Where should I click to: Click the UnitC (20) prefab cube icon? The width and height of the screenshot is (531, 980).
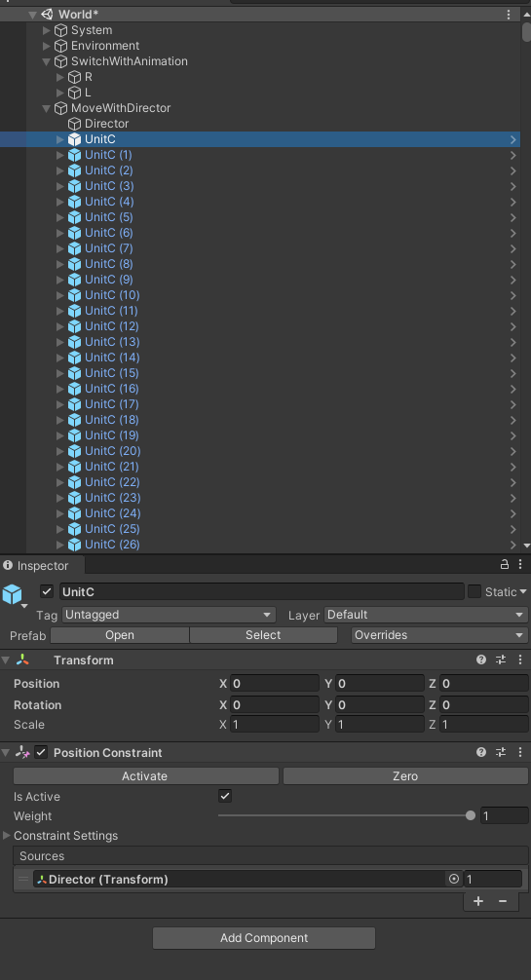pyautogui.click(x=74, y=451)
